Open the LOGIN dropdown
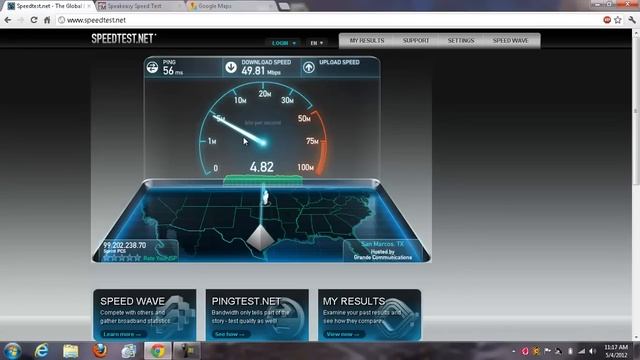This screenshot has height=360, width=640. click(x=283, y=43)
